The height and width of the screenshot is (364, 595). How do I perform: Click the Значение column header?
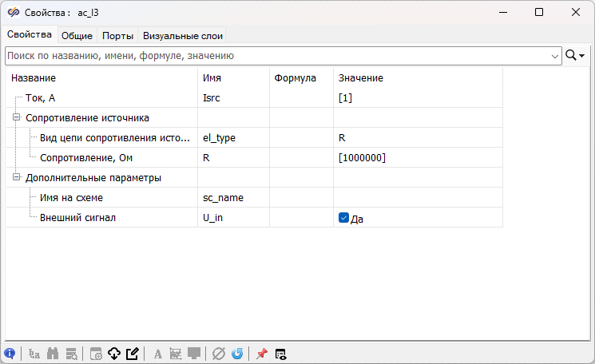(x=361, y=78)
